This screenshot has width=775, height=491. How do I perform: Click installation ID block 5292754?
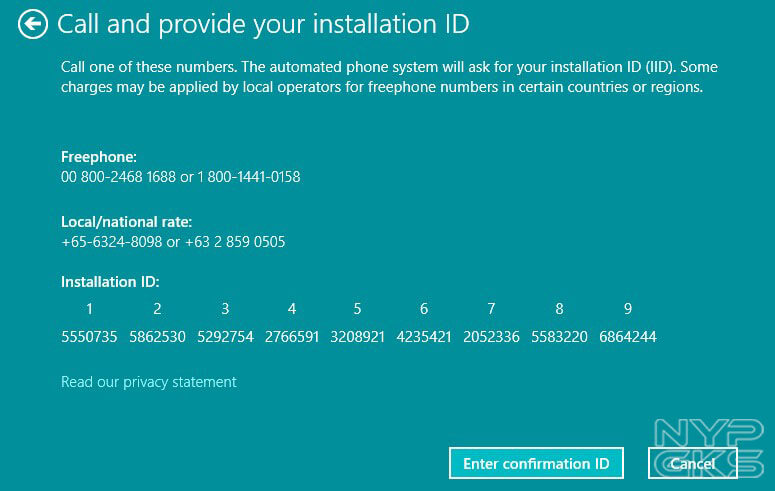(x=225, y=337)
